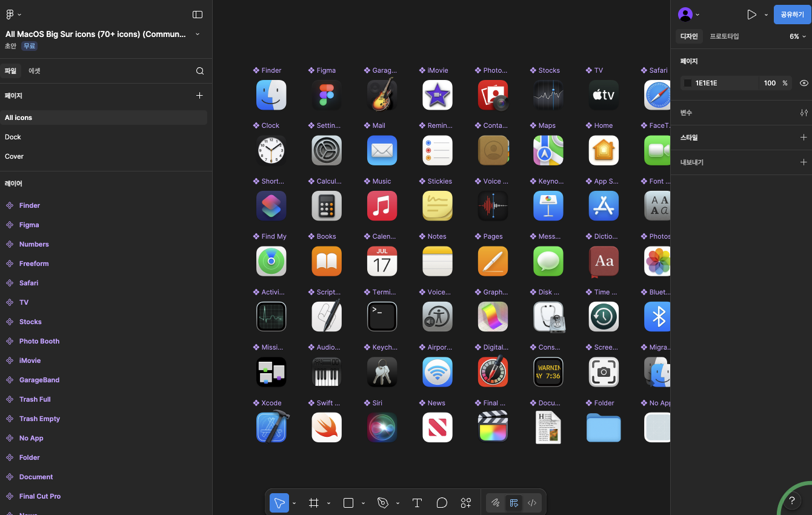
Task: Toggle the left sidebar panel
Action: coord(198,14)
